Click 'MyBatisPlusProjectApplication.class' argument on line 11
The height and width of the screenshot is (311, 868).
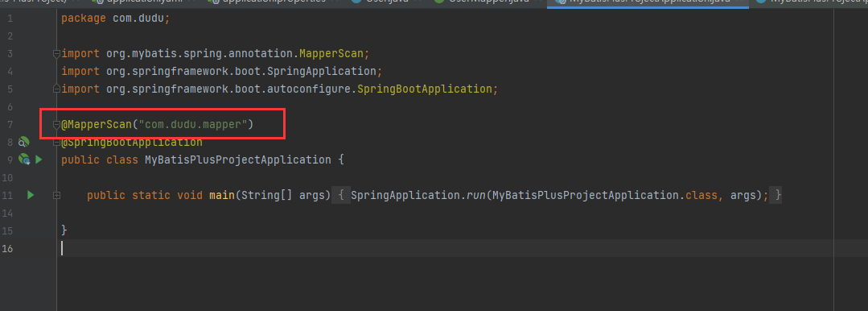tap(605, 195)
